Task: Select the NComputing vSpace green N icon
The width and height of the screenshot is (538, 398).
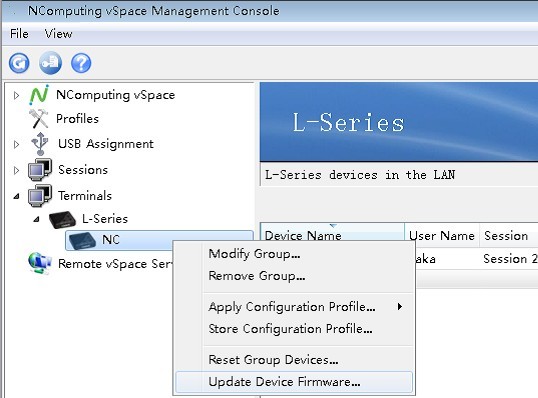Action: [x=39, y=95]
